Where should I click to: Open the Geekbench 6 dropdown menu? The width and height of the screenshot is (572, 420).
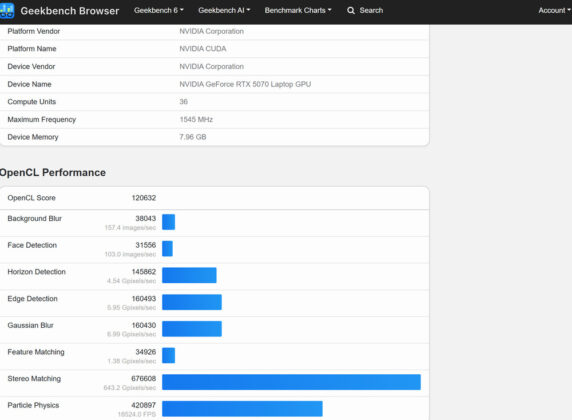(159, 11)
